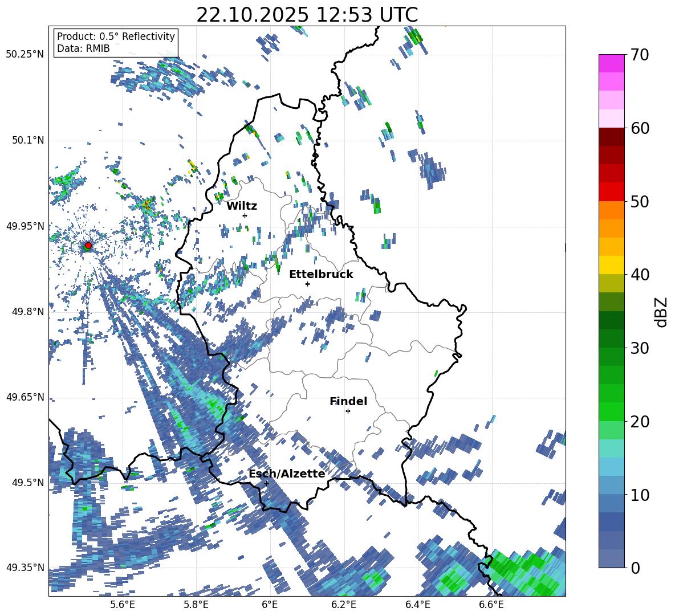Click the 6.6°E longitude label

[491, 605]
